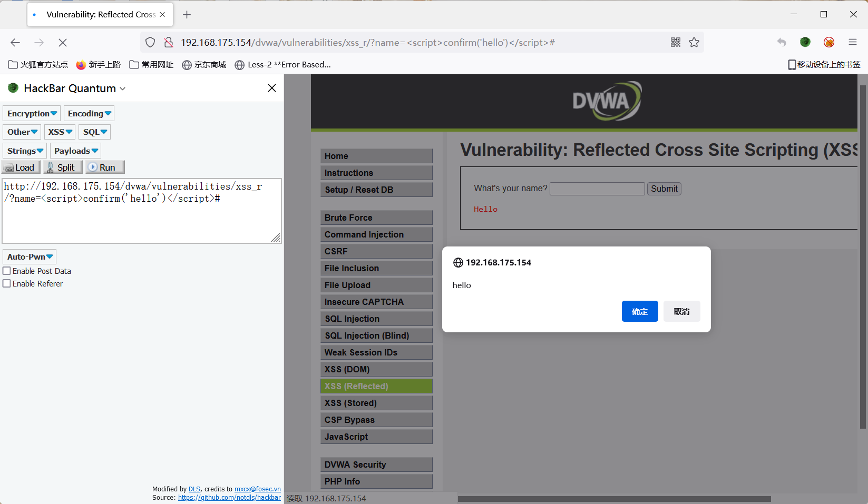The height and width of the screenshot is (504, 868).
Task: Open the Instructions menu item
Action: coord(376,173)
